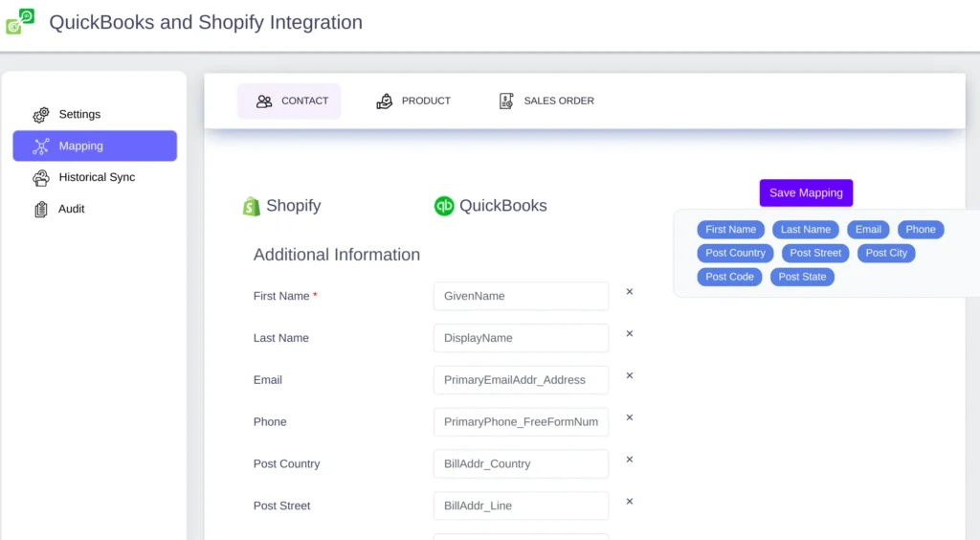Select the Post State field chip
Screen dimensions: 980x540
pos(802,277)
